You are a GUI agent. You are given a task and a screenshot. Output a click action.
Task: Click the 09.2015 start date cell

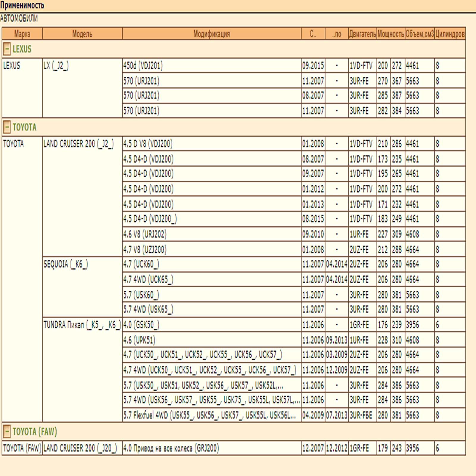pos(313,65)
